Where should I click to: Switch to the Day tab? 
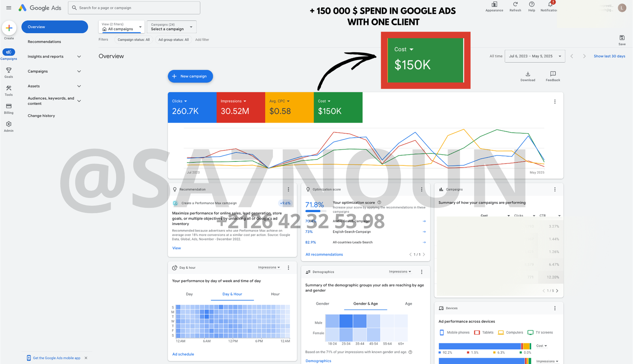click(x=189, y=294)
